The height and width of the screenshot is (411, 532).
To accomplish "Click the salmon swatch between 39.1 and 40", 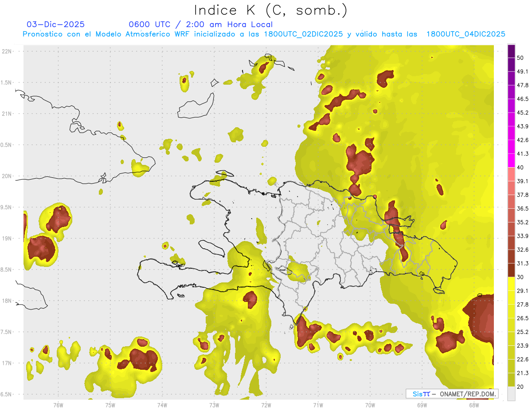I will click(x=511, y=174).
